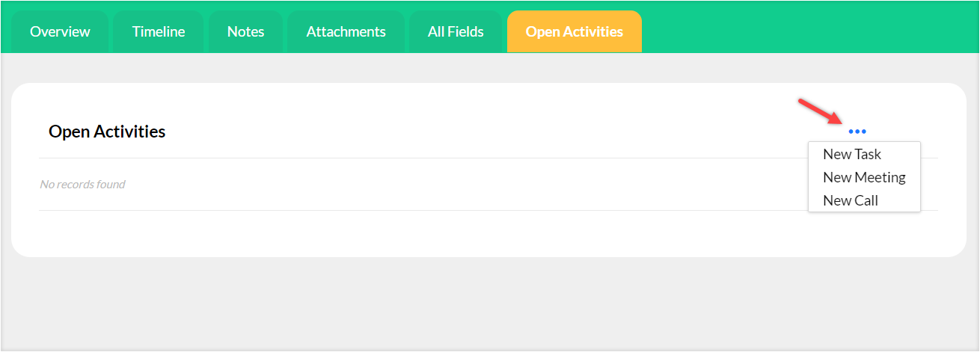The height and width of the screenshot is (352, 980).
Task: Click the empty green tab bar area
Action: pos(808,30)
